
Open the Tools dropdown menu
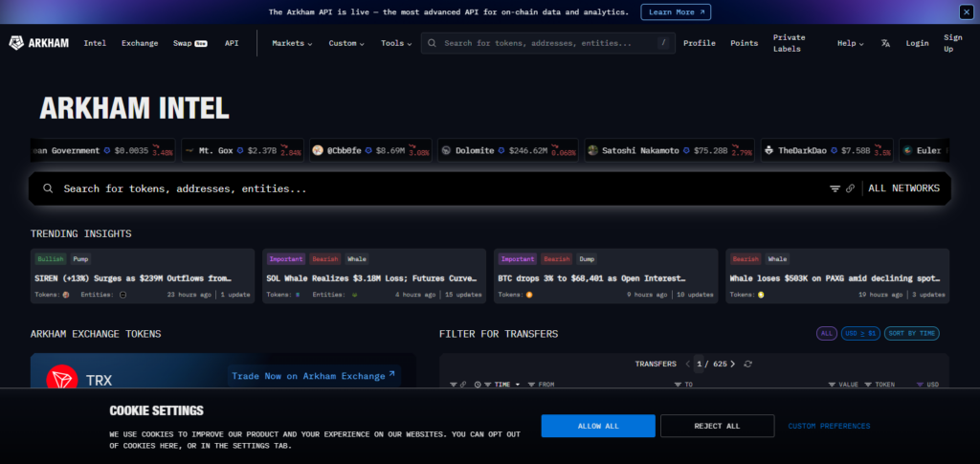[396, 43]
